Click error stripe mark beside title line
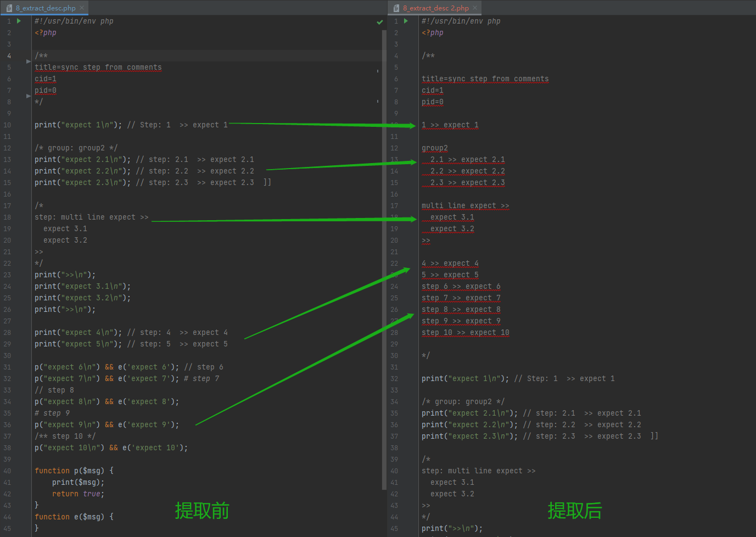The image size is (756, 537). point(378,71)
